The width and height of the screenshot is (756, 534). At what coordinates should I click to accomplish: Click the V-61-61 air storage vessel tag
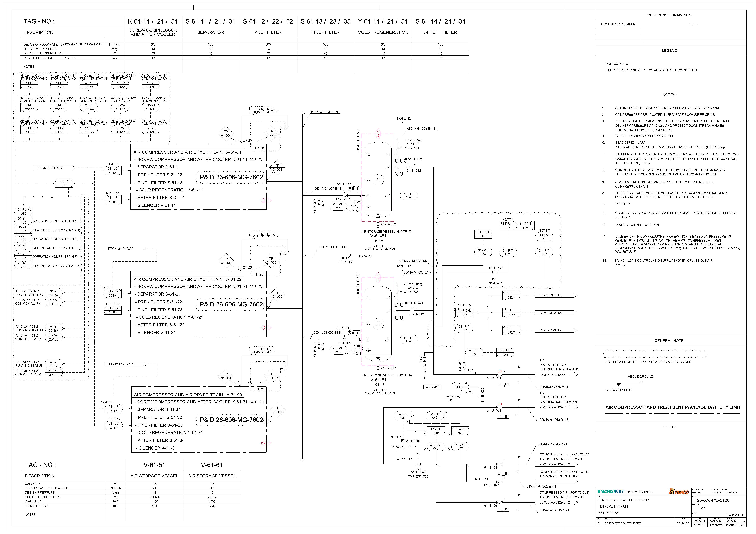[x=378, y=380]
